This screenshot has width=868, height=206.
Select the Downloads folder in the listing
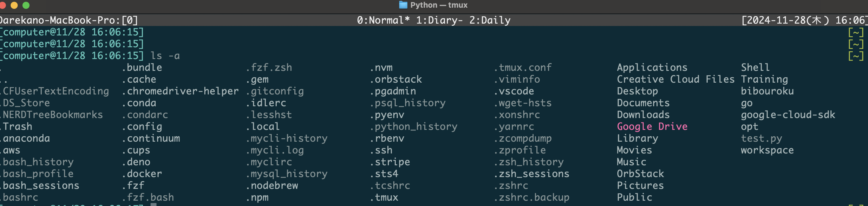point(644,115)
